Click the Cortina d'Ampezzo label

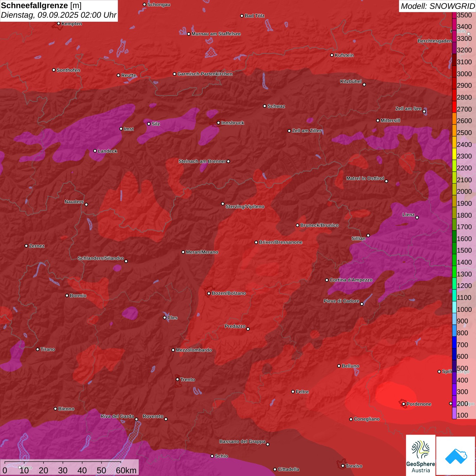351,280
